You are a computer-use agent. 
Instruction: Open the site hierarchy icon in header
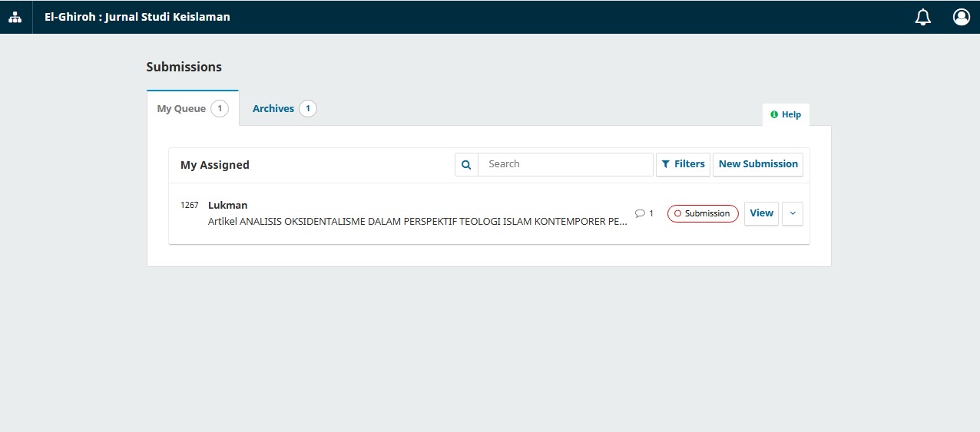(15, 17)
